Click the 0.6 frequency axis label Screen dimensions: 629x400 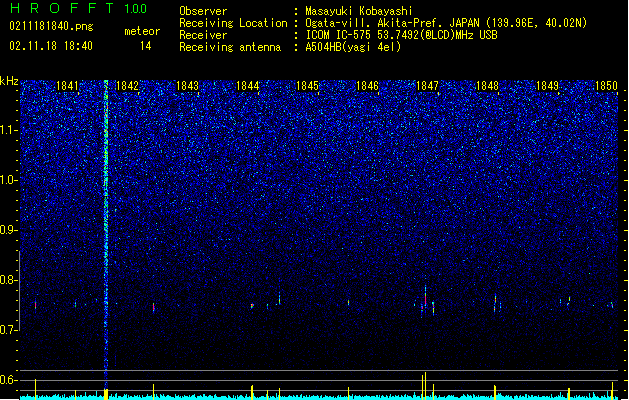9,380
